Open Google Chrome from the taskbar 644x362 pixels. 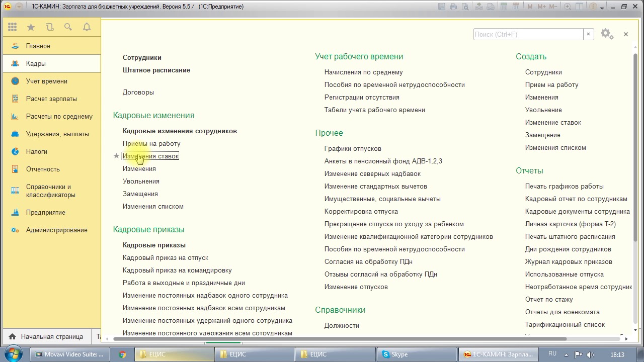122,354
